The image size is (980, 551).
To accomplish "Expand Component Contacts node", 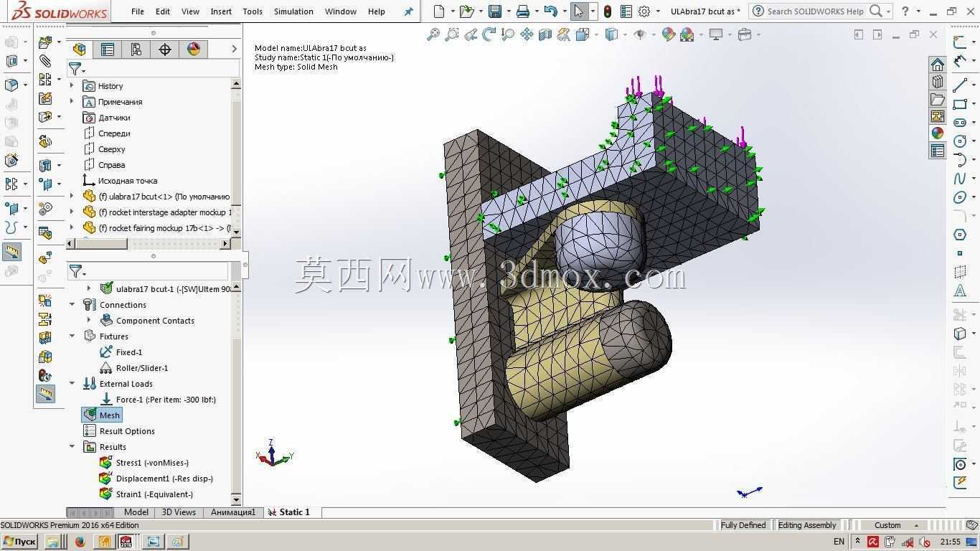I will tap(89, 321).
